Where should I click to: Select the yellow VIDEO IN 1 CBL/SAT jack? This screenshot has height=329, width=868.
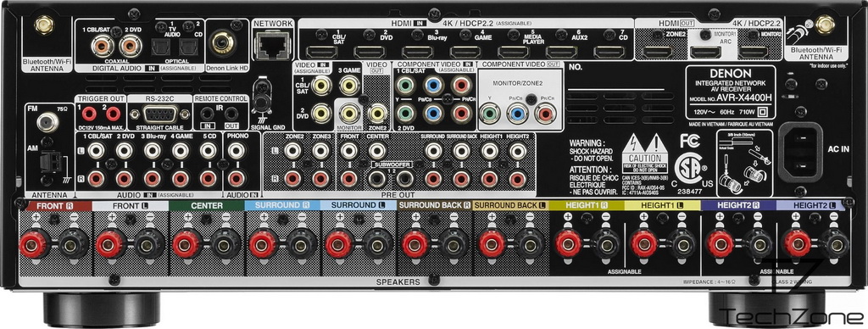(321, 86)
